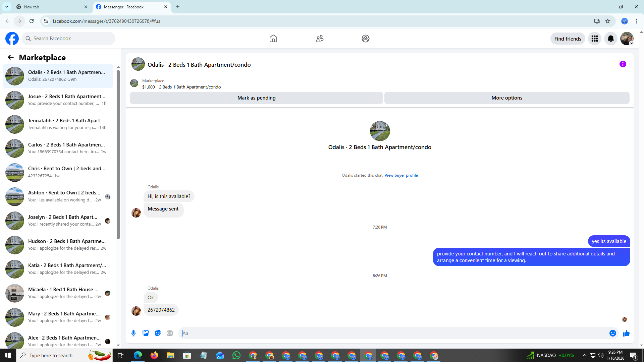Click the View buyer profile link
Viewport: 644px width, 362px height.
pyautogui.click(x=401, y=175)
